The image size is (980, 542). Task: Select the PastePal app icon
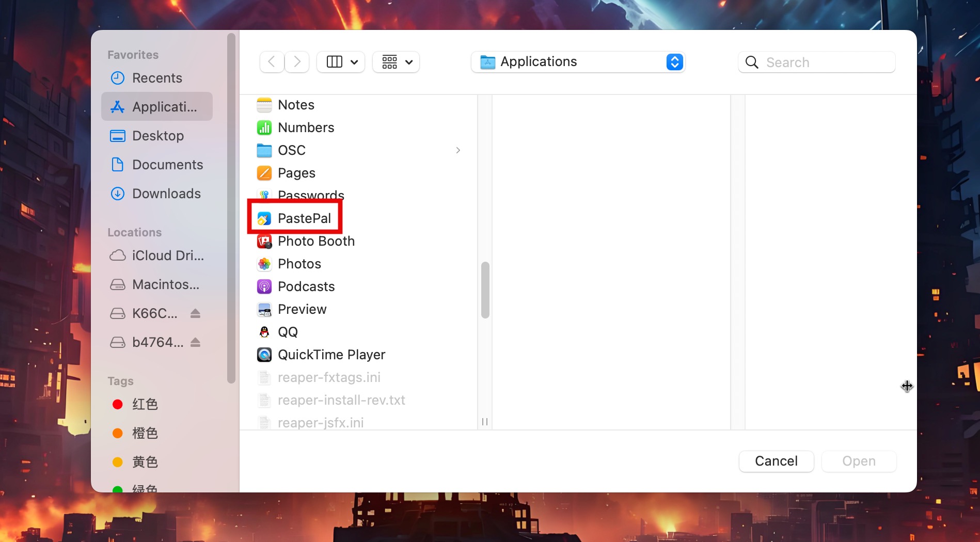pos(264,218)
